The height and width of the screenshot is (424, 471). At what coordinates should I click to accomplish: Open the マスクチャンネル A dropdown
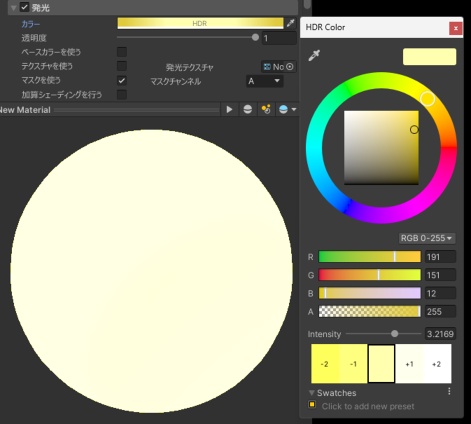[x=265, y=81]
